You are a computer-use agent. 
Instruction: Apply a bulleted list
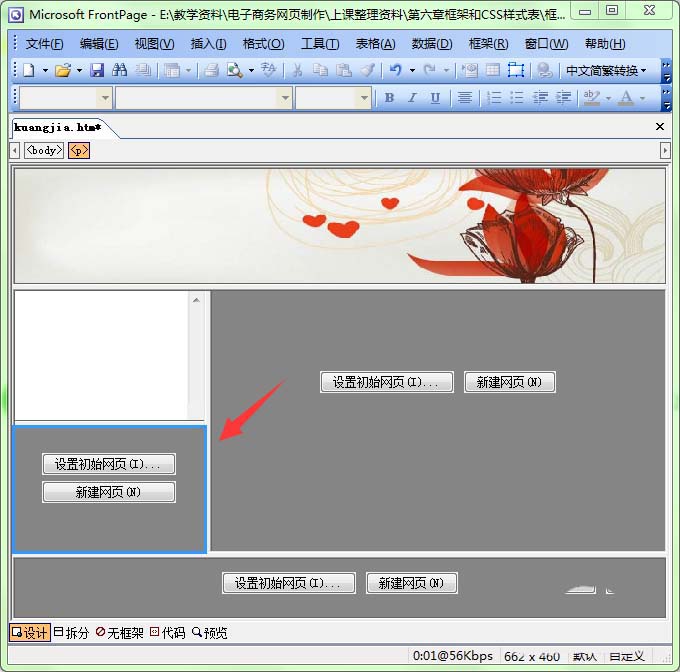click(517, 98)
